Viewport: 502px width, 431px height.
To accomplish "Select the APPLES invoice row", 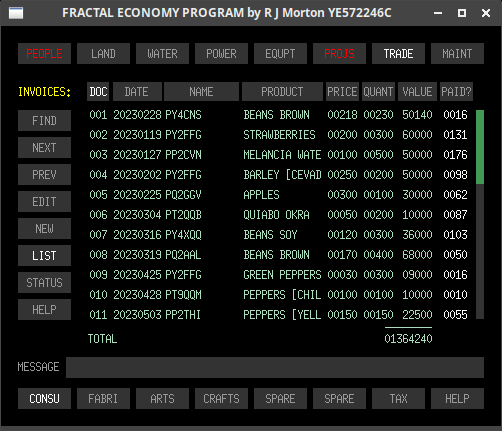I will (278, 195).
